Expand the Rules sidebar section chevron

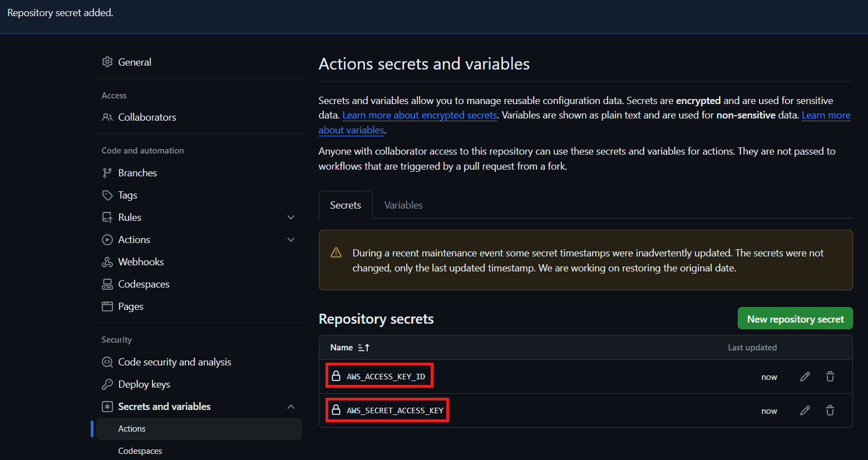coord(291,217)
